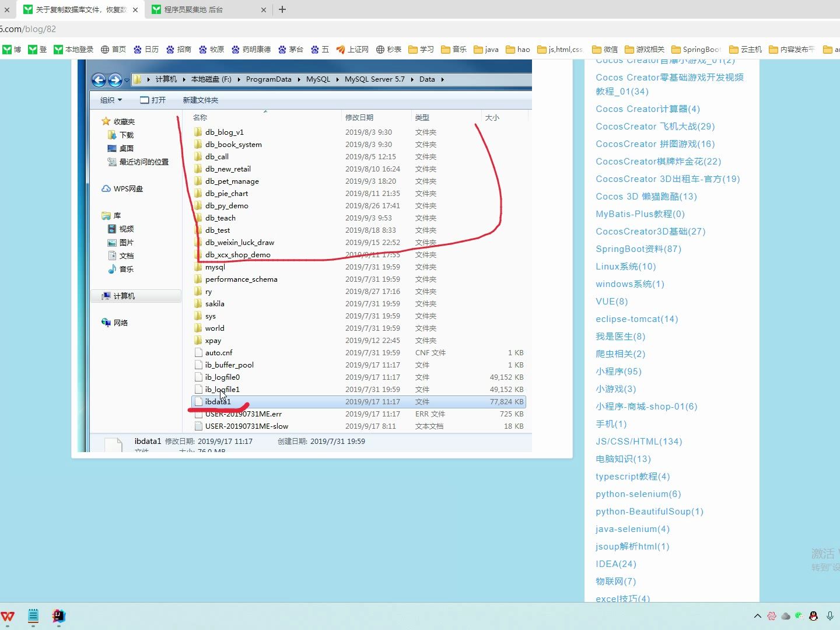
Task: Open the python-BeautifulSoup(1) category
Action: (650, 512)
